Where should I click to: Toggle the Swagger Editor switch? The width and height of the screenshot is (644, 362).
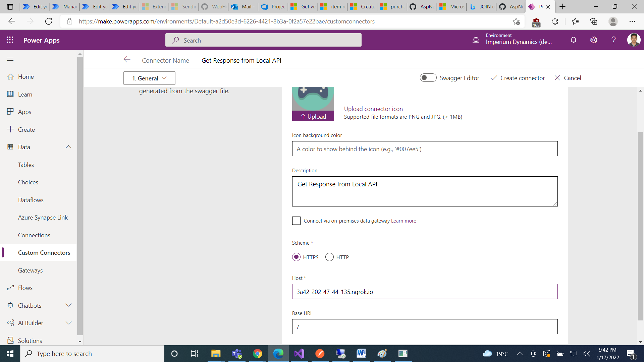(428, 77)
